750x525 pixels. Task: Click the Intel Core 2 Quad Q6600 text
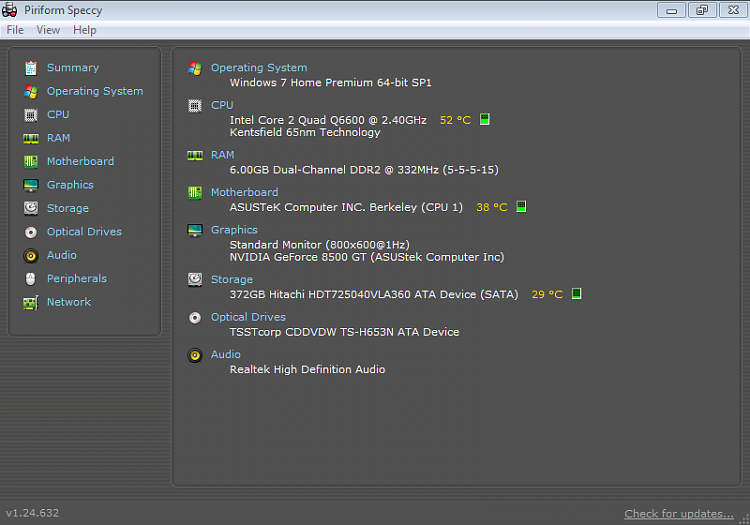pos(328,120)
